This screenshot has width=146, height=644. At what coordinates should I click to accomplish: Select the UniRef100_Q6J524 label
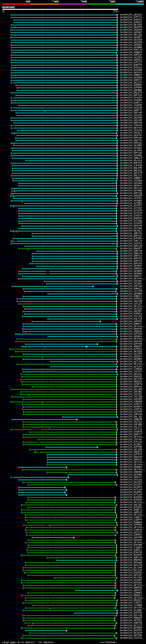pyautogui.click(x=131, y=25)
